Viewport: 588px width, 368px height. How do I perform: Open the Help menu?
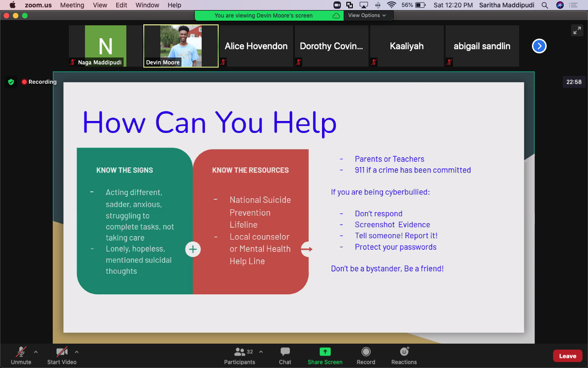click(x=175, y=5)
